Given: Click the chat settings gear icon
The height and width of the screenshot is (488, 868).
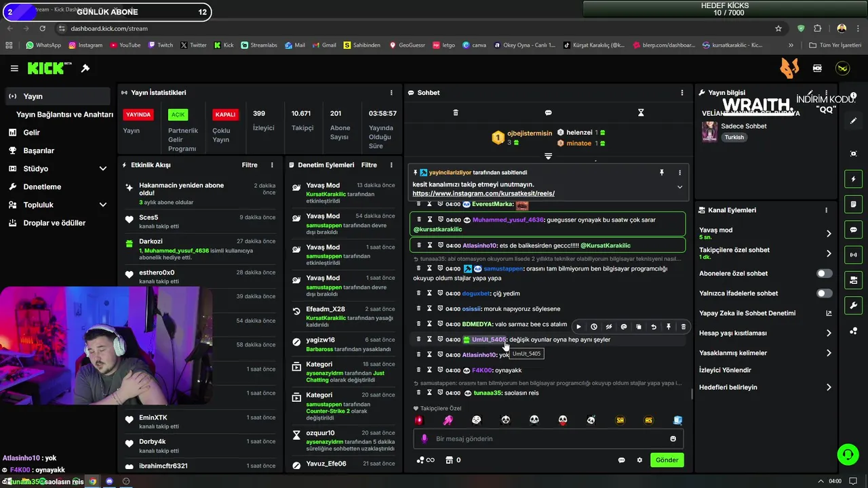Looking at the screenshot, I should (639, 460).
